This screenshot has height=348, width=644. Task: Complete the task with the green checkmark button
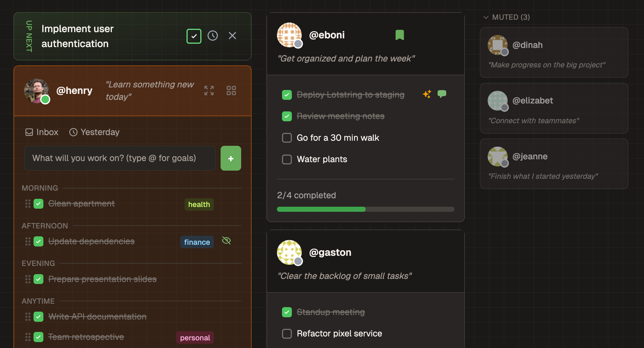[194, 36]
